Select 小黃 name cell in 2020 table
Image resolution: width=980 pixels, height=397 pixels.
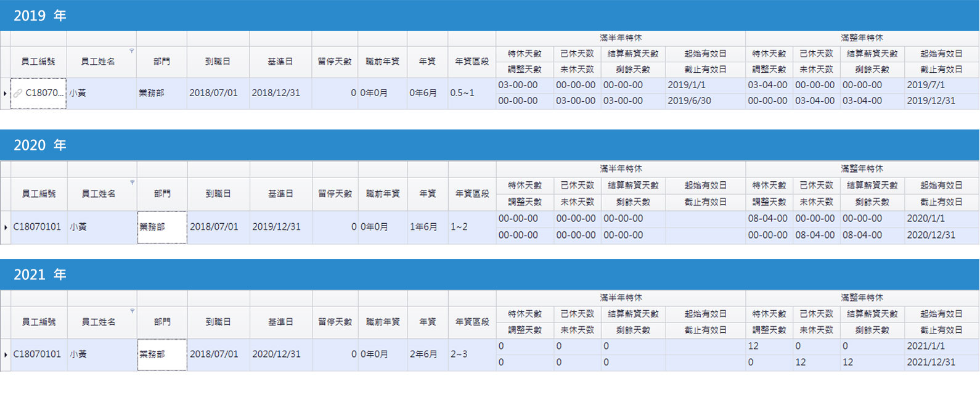[102, 227]
